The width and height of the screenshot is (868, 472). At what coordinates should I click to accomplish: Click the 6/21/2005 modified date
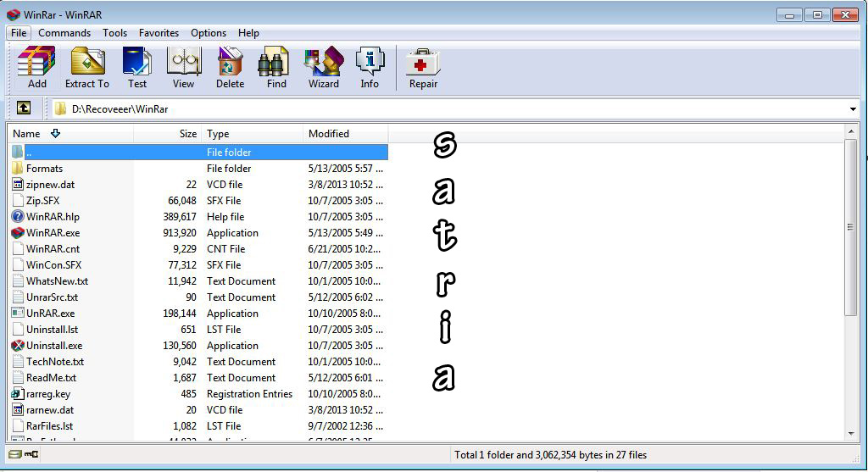[344, 249]
